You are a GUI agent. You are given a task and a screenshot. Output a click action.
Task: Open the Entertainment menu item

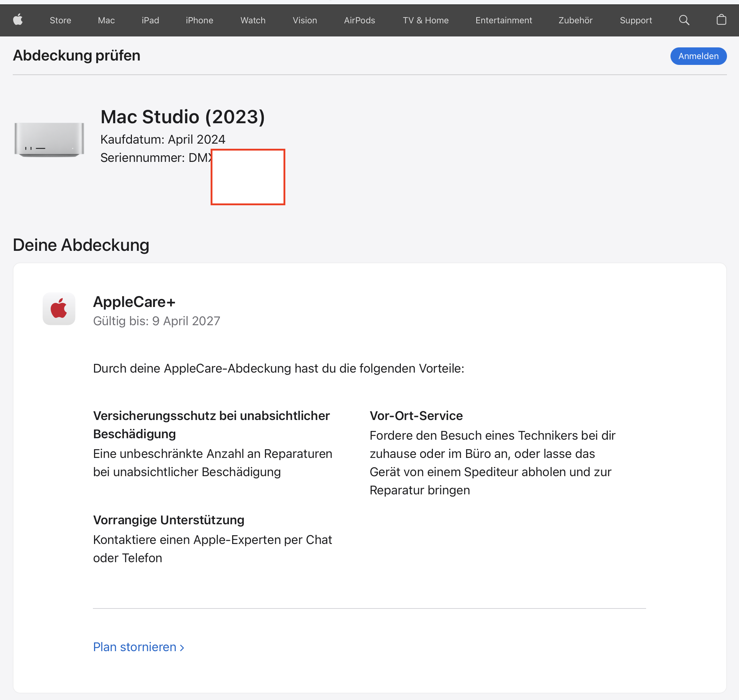point(504,20)
